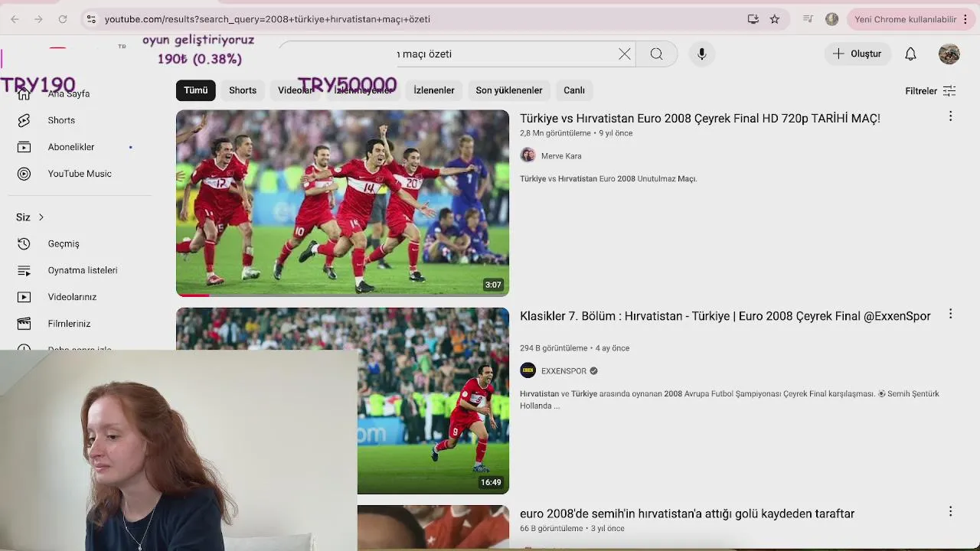Start voice search with microphone icon
Screen dimensions: 980x551
point(702,54)
